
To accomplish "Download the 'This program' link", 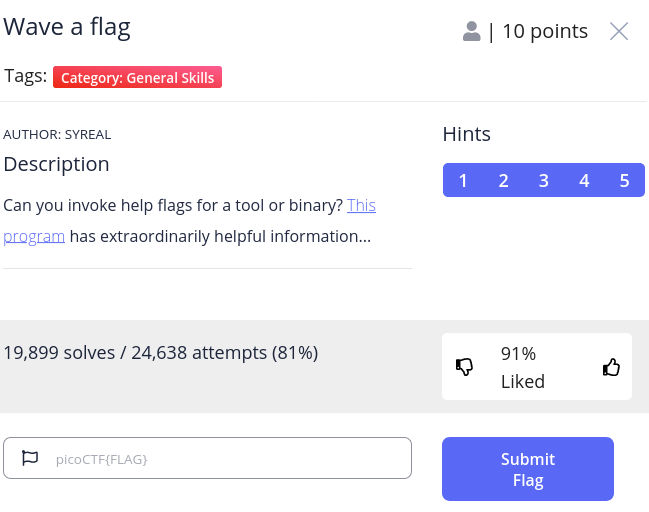I will coord(361,206).
